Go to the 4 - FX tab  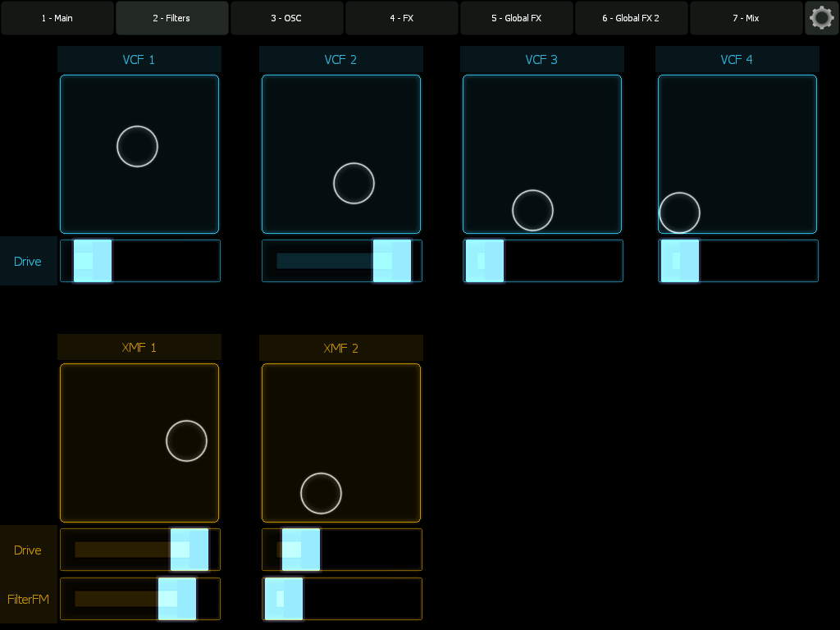402,18
